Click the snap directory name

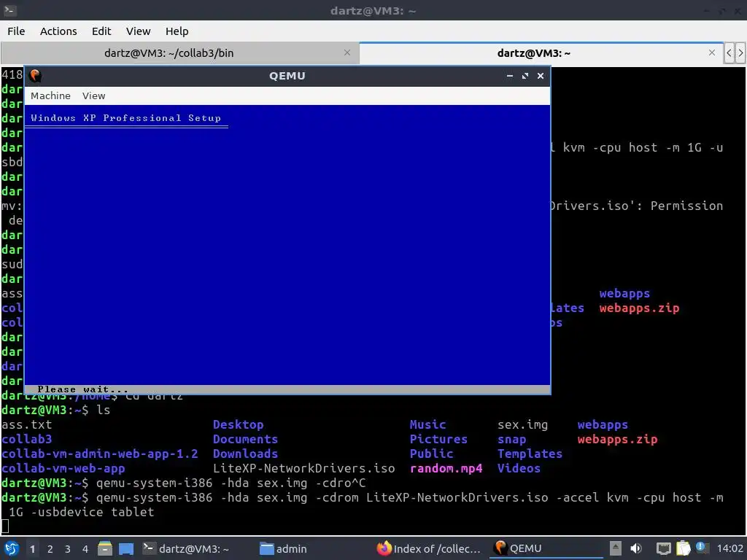click(x=512, y=440)
